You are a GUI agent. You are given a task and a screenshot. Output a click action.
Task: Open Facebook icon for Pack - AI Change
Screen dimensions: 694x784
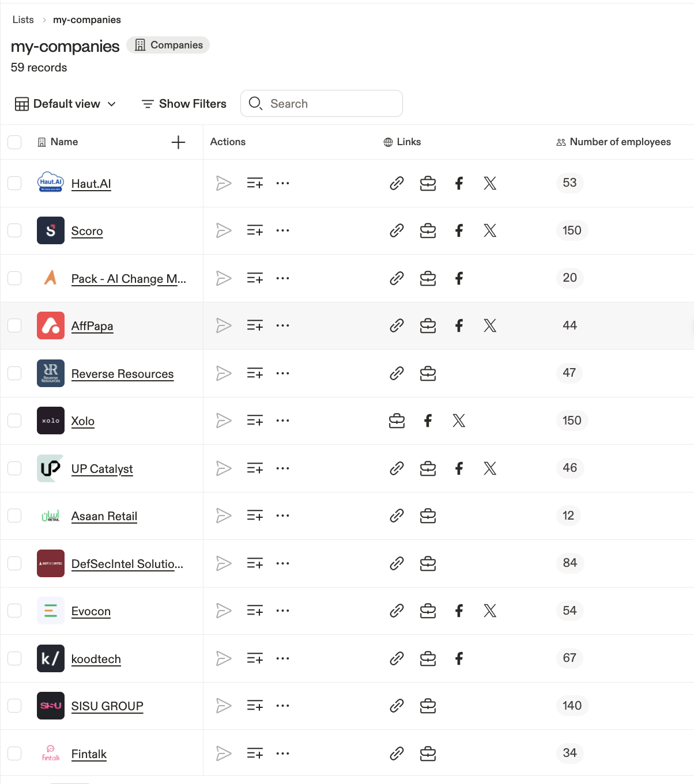point(459,278)
